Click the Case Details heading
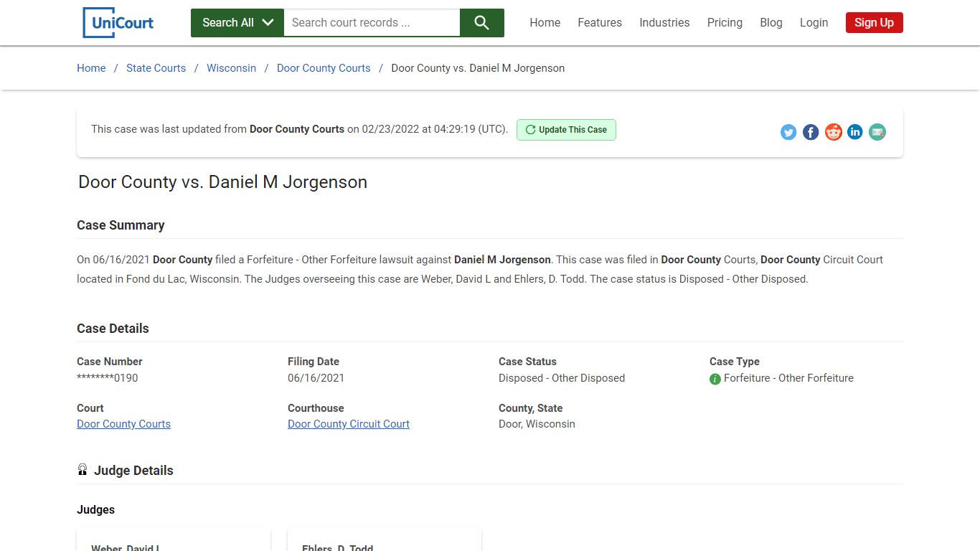The image size is (980, 551). tap(113, 329)
